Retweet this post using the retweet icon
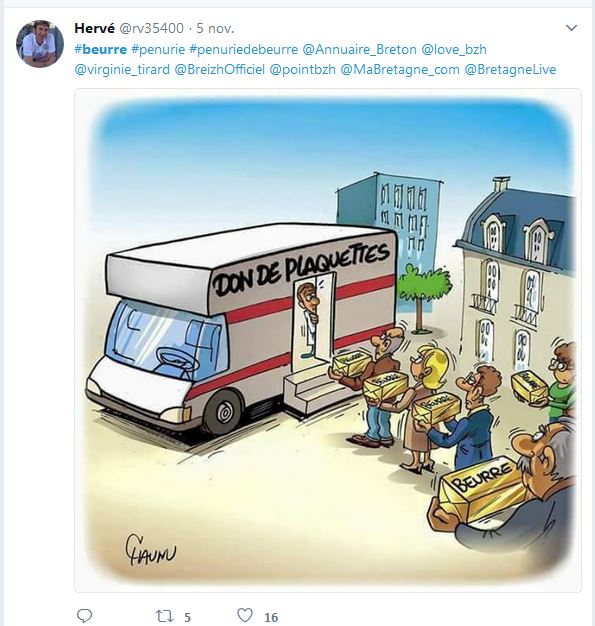 coord(164,616)
